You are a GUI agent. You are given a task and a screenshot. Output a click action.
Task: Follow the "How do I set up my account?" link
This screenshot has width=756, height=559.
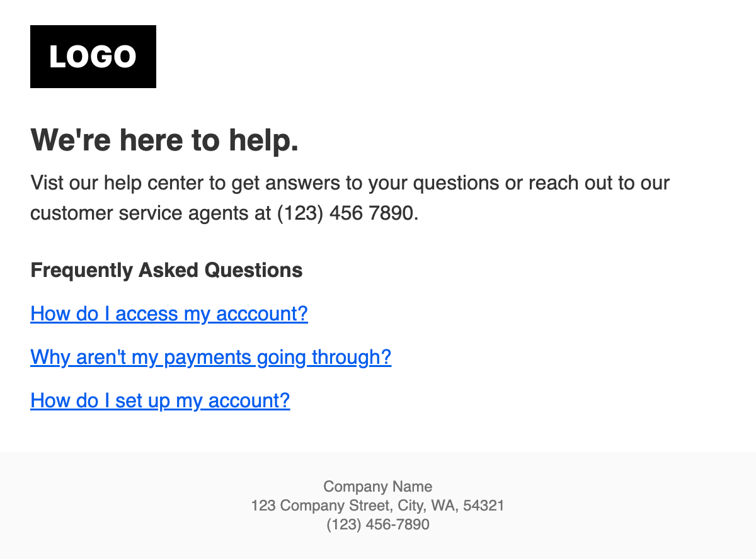point(160,400)
